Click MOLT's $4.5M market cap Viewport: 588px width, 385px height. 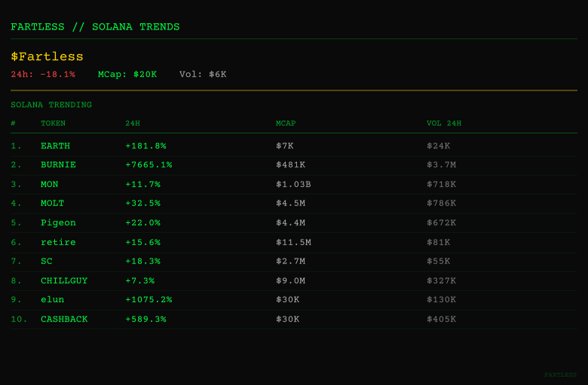291,203
